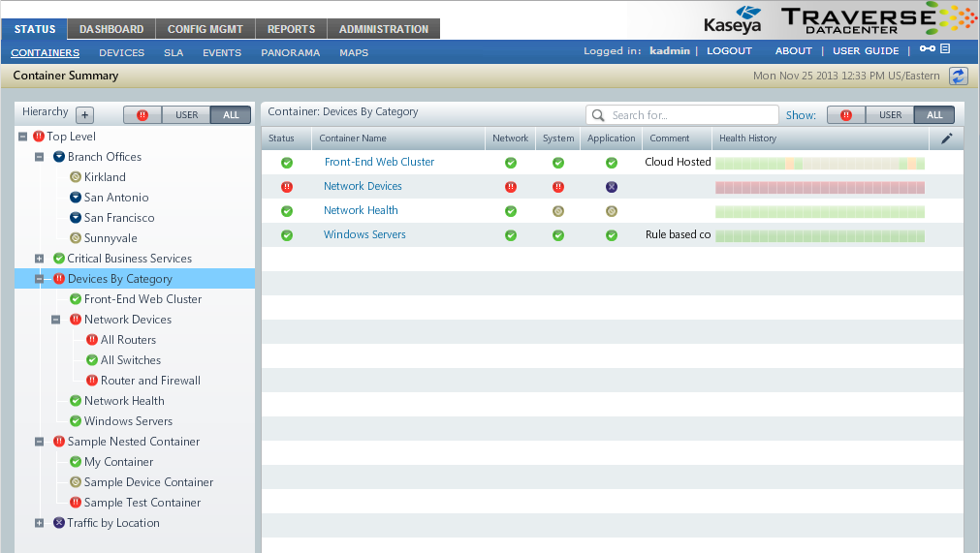Expand the Traffic by Location node
The image size is (980, 553).
pos(40,523)
